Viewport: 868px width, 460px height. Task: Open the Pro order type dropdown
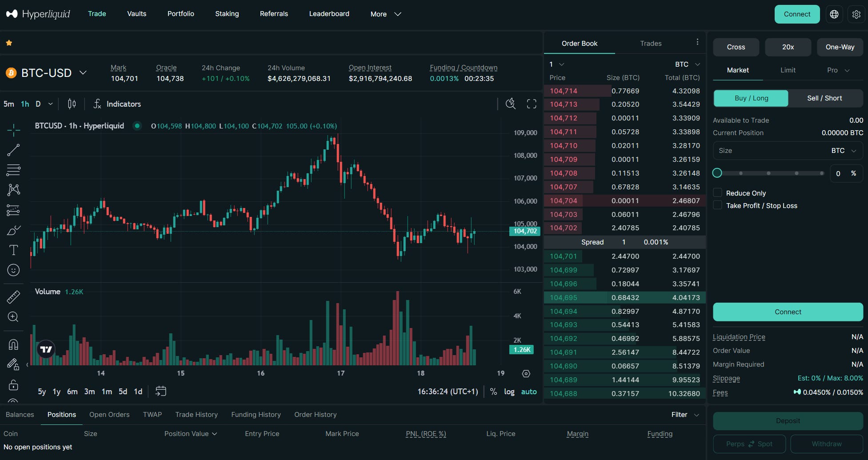click(838, 70)
